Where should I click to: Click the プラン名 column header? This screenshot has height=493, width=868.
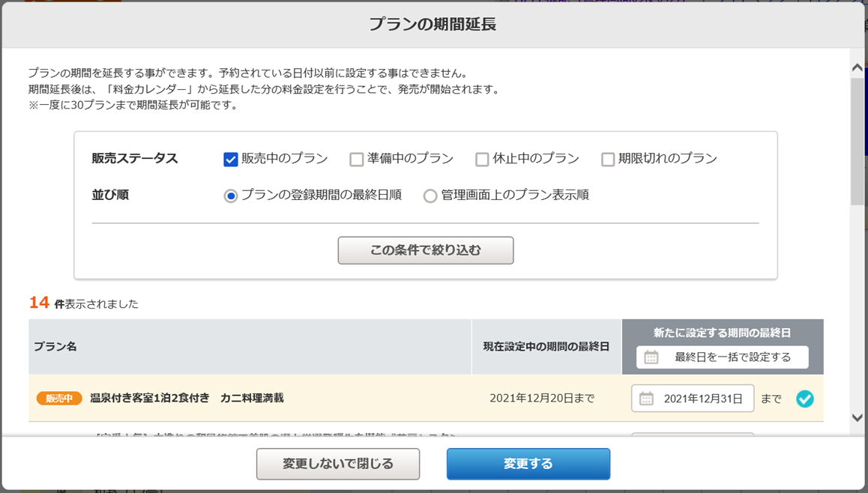coord(55,347)
